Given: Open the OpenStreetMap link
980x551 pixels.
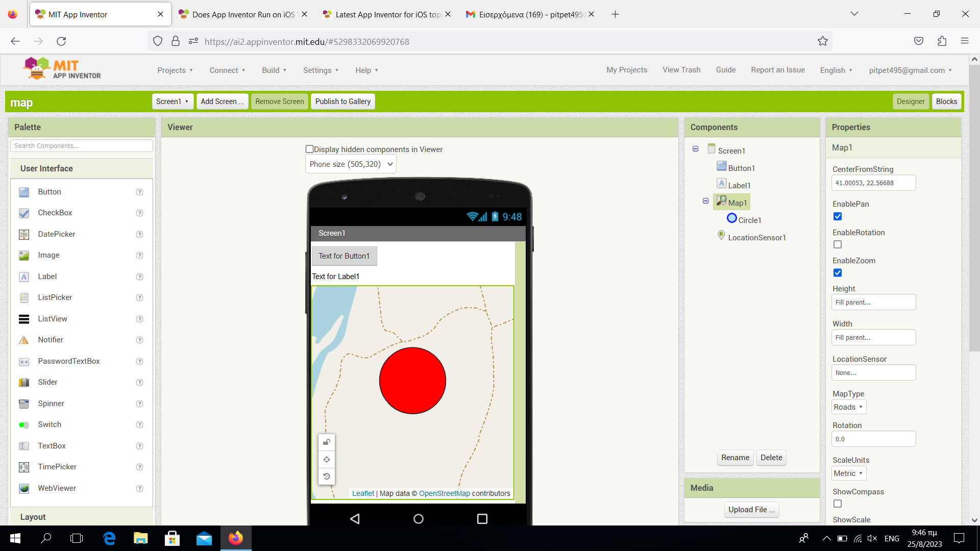Looking at the screenshot, I should (x=444, y=493).
